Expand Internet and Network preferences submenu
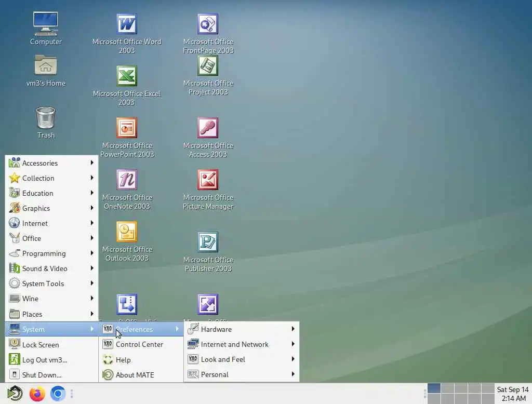532x404 pixels. point(241,344)
